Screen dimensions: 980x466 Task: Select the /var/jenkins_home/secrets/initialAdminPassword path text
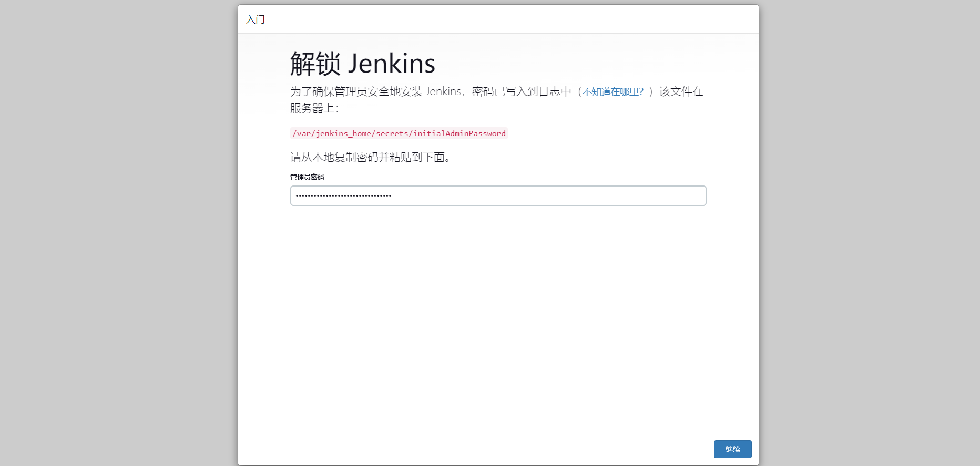tap(399, 133)
